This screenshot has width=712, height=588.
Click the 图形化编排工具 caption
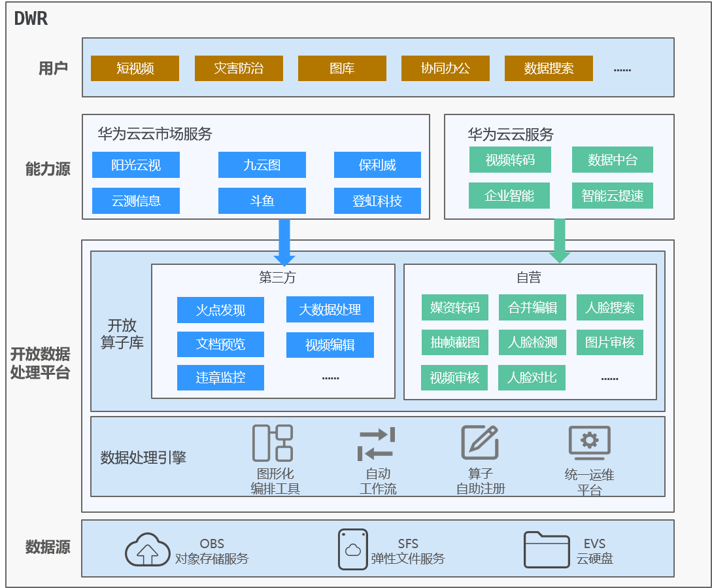(x=275, y=481)
